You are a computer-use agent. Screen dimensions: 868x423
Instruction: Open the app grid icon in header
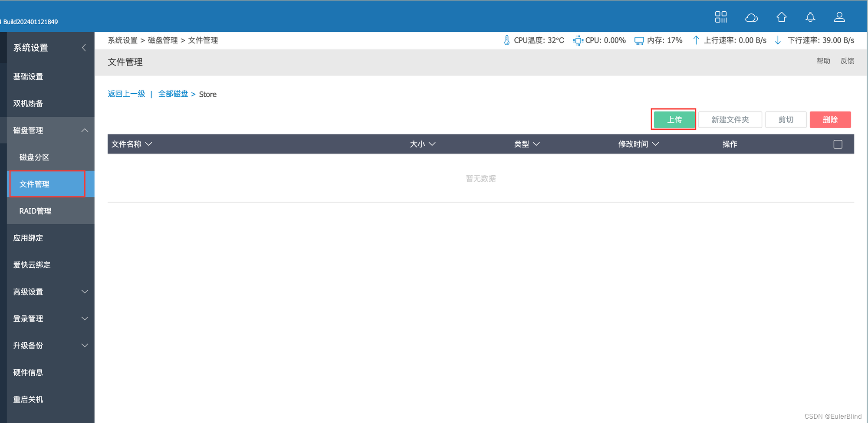pyautogui.click(x=721, y=17)
